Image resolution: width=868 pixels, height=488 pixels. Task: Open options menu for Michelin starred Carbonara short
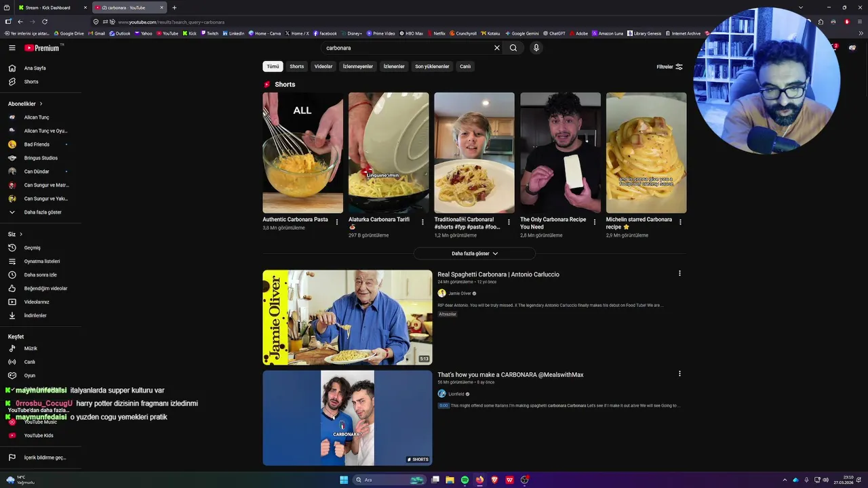pyautogui.click(x=680, y=222)
